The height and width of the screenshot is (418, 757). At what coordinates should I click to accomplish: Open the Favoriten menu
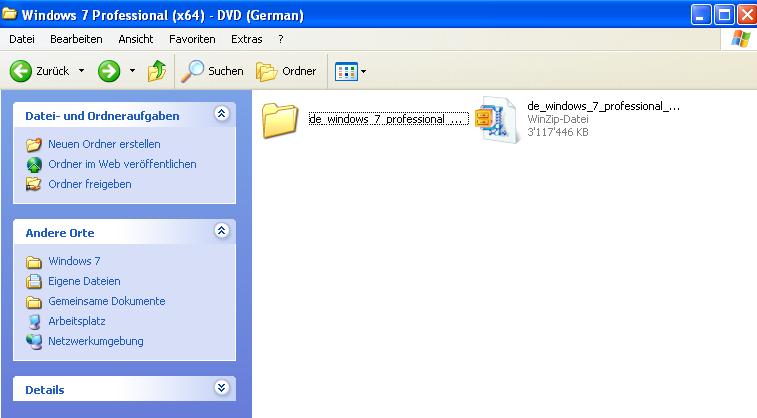[x=192, y=39]
